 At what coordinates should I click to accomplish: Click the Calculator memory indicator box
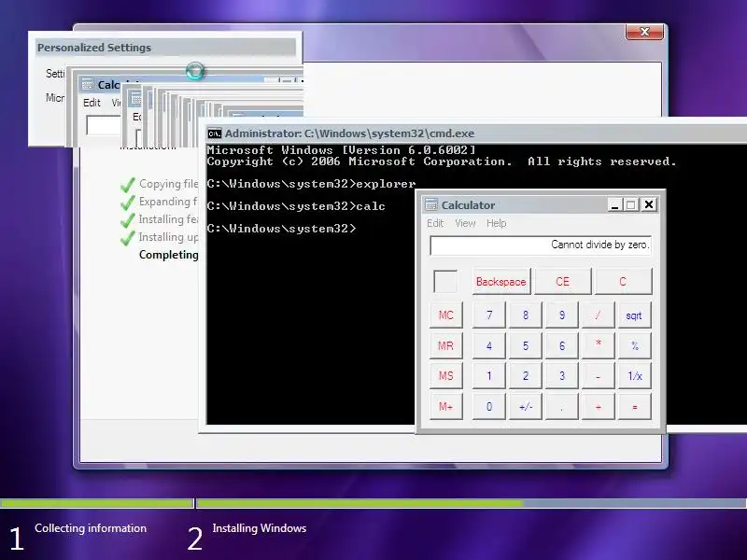[x=445, y=282]
